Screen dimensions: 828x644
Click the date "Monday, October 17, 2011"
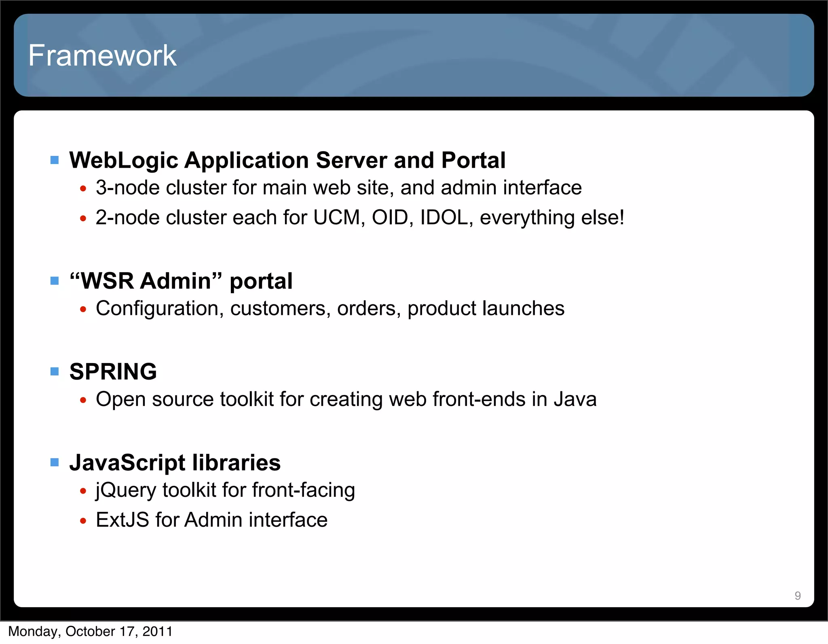tap(91, 631)
